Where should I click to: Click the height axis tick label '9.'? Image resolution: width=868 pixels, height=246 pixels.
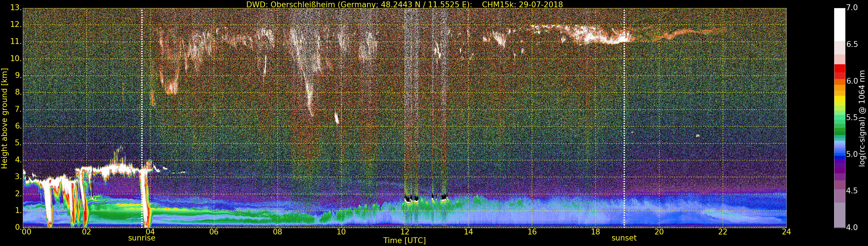pyautogui.click(x=18, y=75)
